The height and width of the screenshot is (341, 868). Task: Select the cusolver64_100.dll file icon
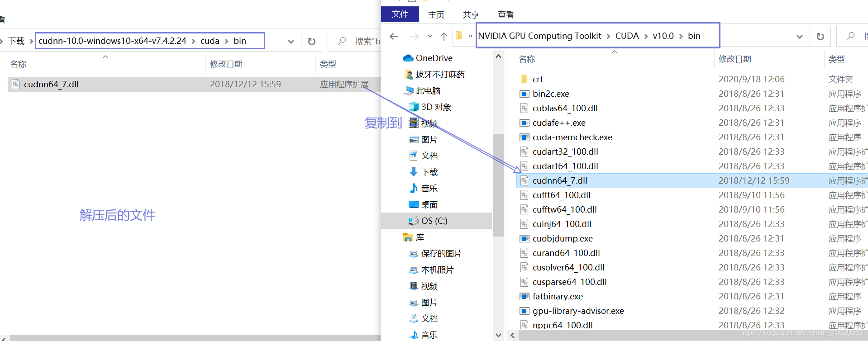pyautogui.click(x=524, y=267)
